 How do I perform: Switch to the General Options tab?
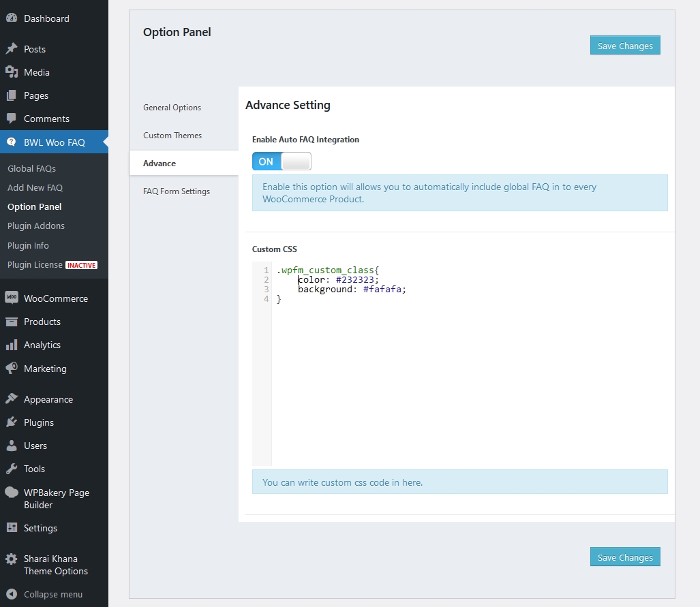171,107
